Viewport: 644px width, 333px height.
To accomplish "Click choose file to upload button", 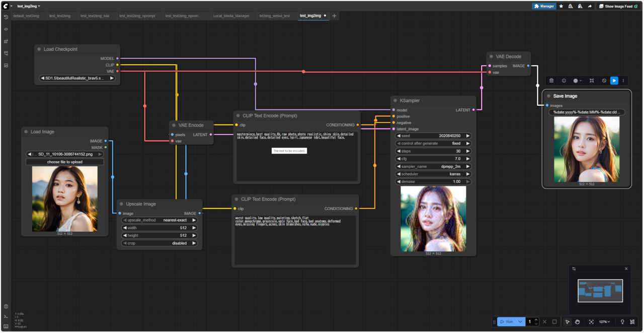I will 64,162.
